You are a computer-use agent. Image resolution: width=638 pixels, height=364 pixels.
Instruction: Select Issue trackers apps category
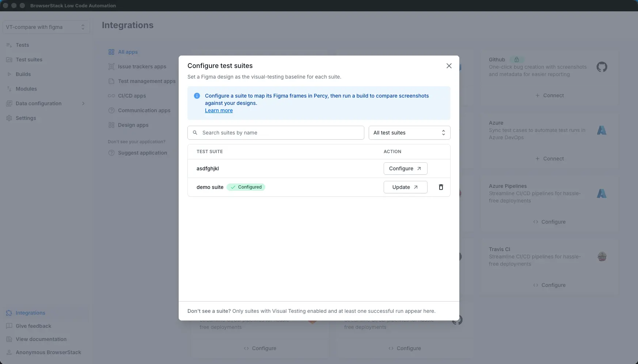click(142, 67)
